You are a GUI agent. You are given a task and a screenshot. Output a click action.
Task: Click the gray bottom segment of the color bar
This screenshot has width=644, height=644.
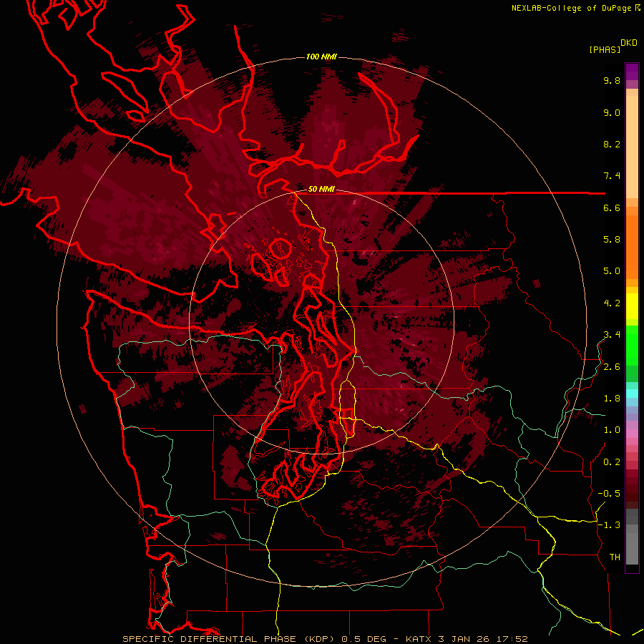point(632,550)
